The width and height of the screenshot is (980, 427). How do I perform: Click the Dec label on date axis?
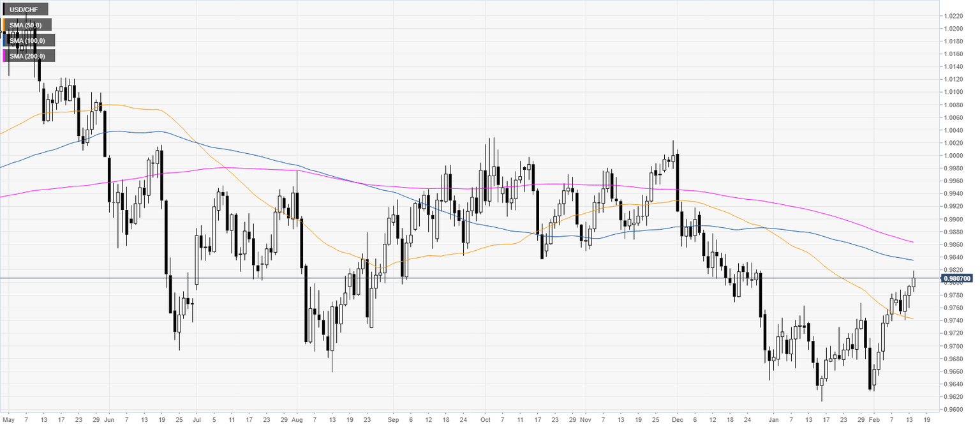tap(676, 421)
